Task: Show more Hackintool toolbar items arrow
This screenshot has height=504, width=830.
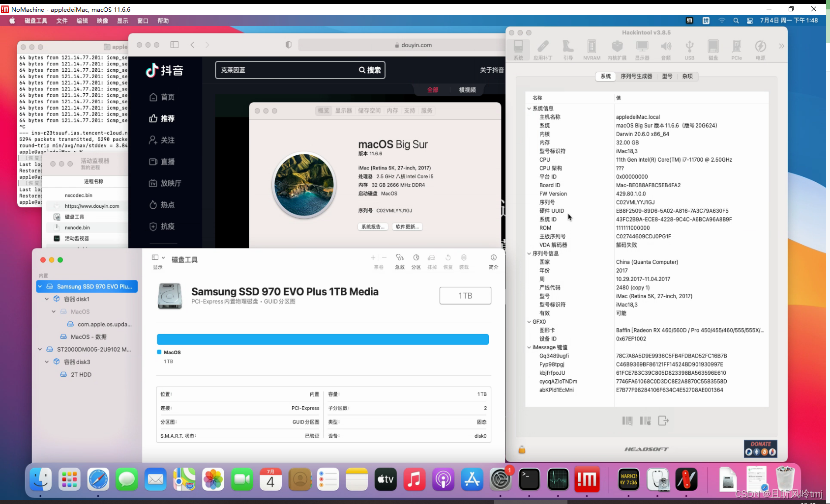Action: point(781,46)
